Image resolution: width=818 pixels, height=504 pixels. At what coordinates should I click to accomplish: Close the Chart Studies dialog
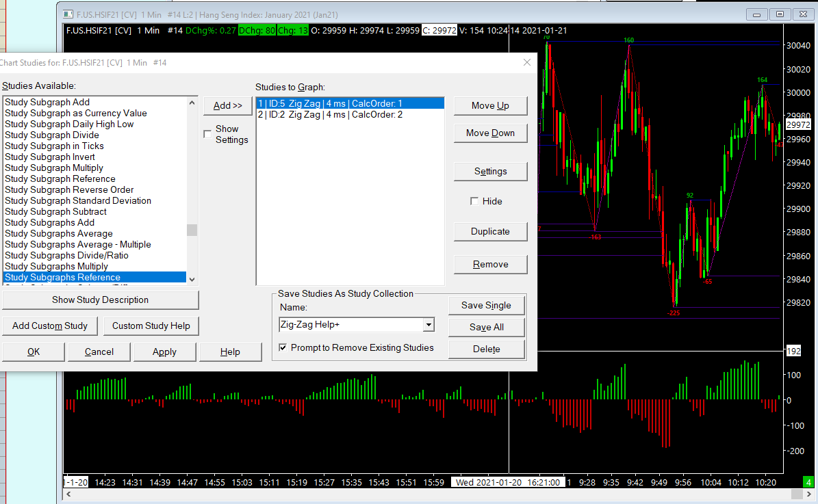pos(527,62)
